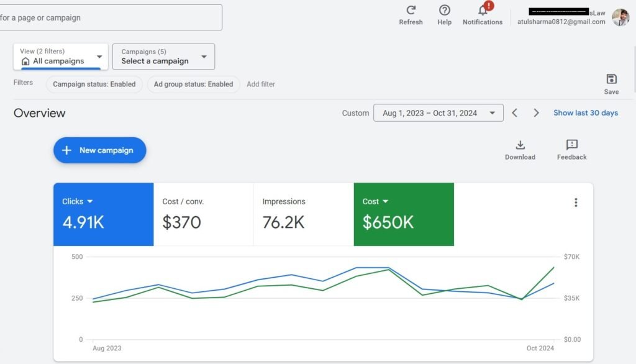The width and height of the screenshot is (636, 364).
Task: Start a New campaign
Action: pyautogui.click(x=99, y=150)
